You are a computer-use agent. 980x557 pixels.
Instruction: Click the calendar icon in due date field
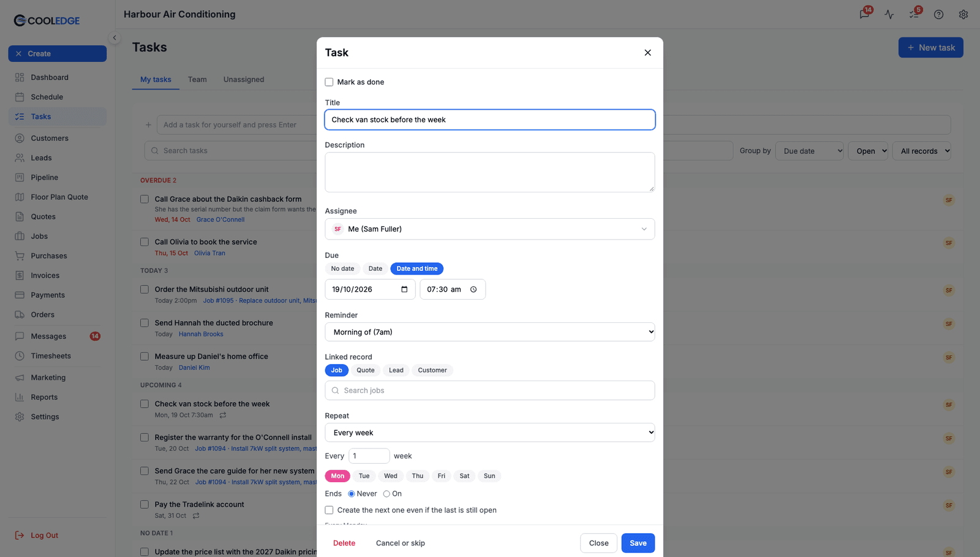coord(404,289)
